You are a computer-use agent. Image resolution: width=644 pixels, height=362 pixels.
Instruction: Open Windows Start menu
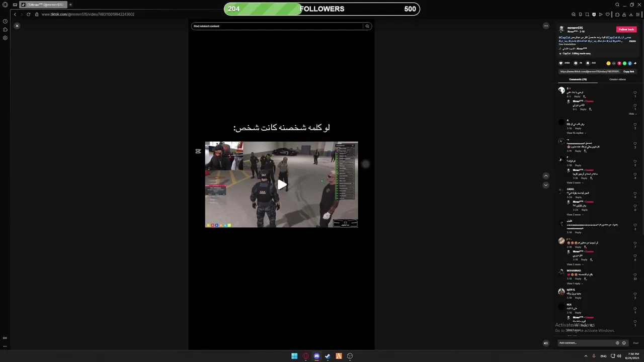(294, 356)
